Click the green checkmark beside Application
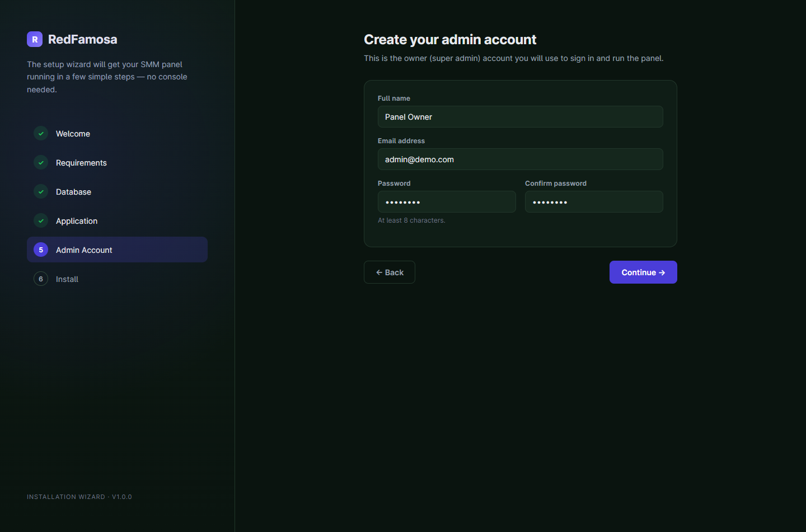The height and width of the screenshot is (532, 806). [41, 220]
